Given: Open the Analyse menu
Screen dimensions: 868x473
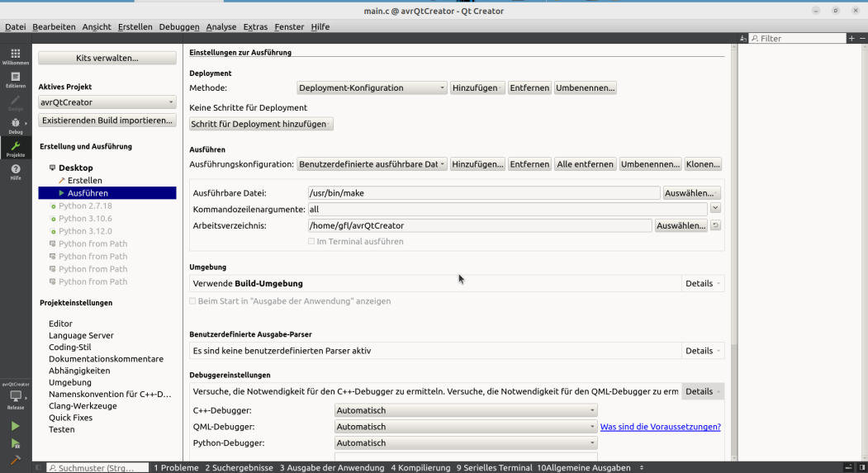Looking at the screenshot, I should coord(221,26).
